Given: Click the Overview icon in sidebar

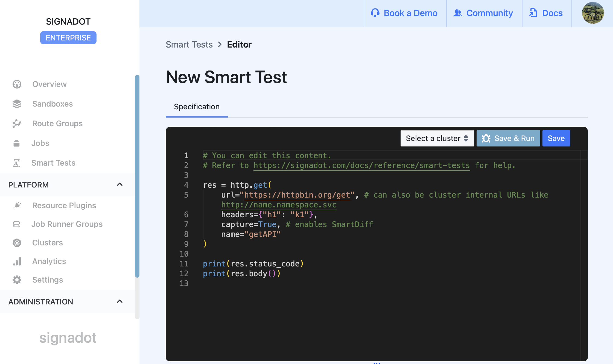Looking at the screenshot, I should point(17,84).
